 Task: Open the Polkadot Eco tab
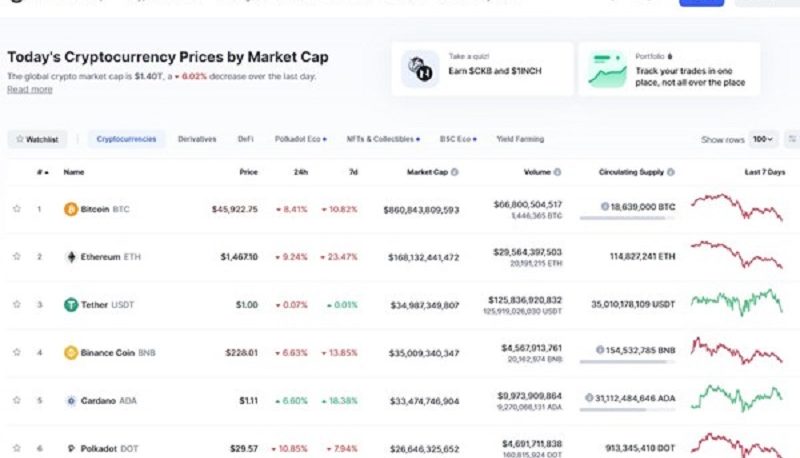click(301, 139)
